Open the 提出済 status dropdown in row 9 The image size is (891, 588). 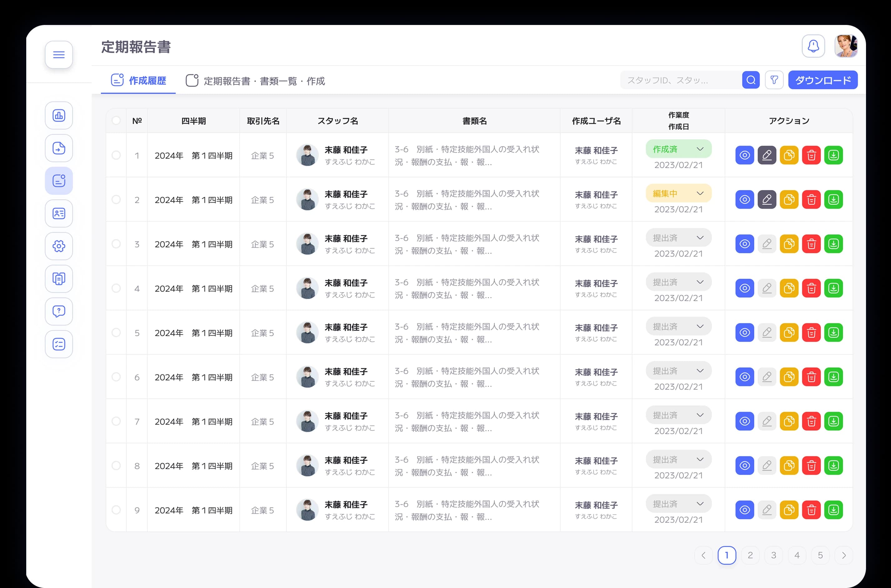click(x=679, y=504)
